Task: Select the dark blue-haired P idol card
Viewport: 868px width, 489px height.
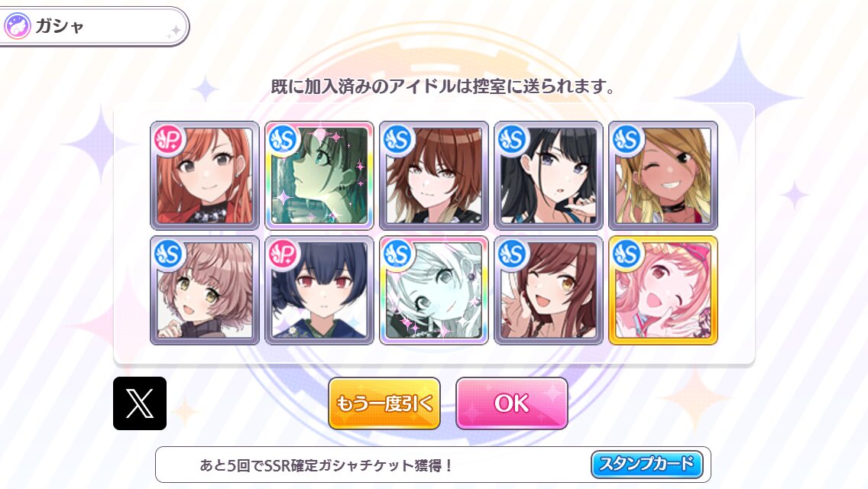Action: tap(319, 290)
